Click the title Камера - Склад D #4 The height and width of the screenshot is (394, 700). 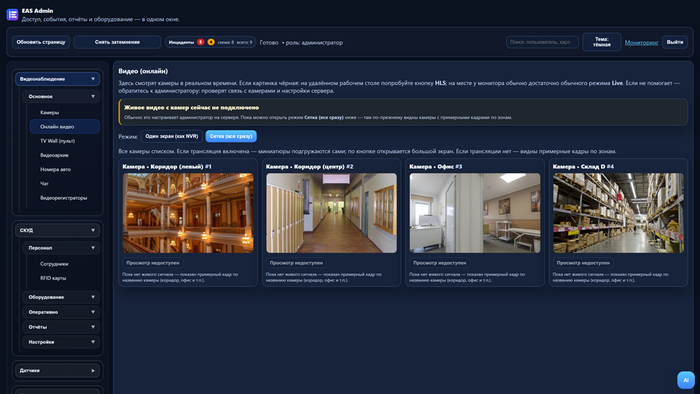[583, 166]
